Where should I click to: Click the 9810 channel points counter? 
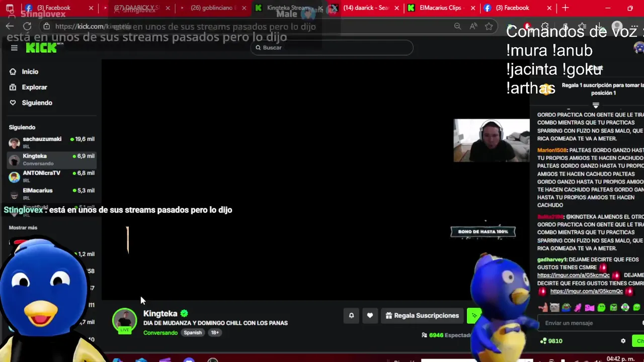pyautogui.click(x=551, y=341)
